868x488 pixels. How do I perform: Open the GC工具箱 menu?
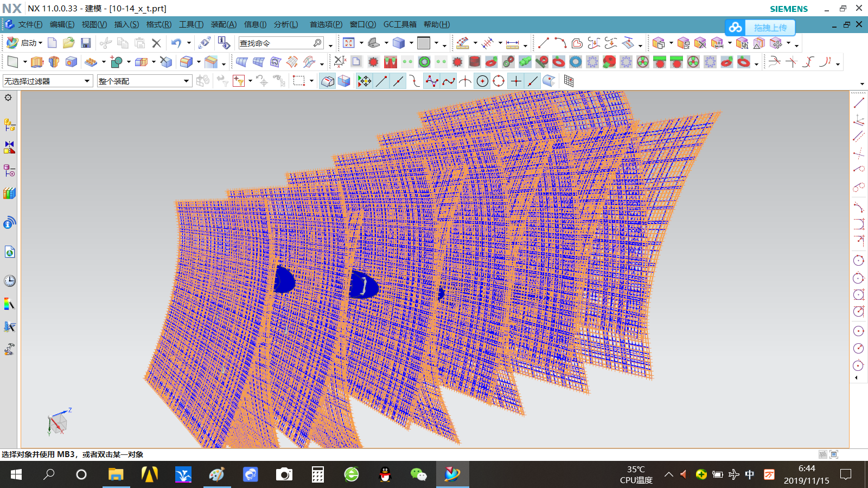pos(400,24)
